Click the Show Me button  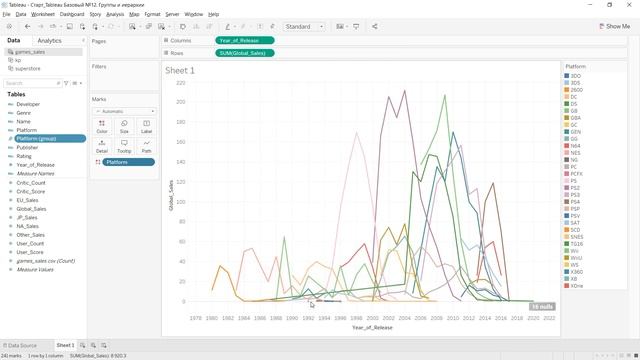click(615, 27)
